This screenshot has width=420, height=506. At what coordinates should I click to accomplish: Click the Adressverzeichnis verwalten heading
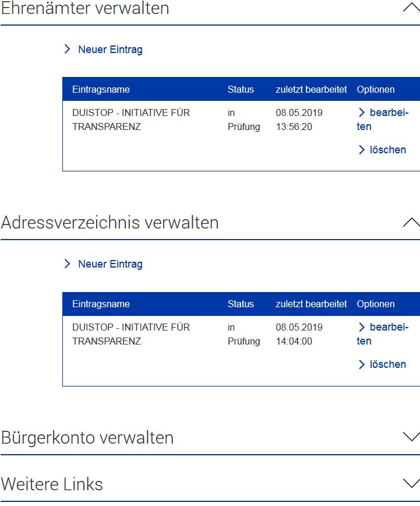(x=110, y=223)
